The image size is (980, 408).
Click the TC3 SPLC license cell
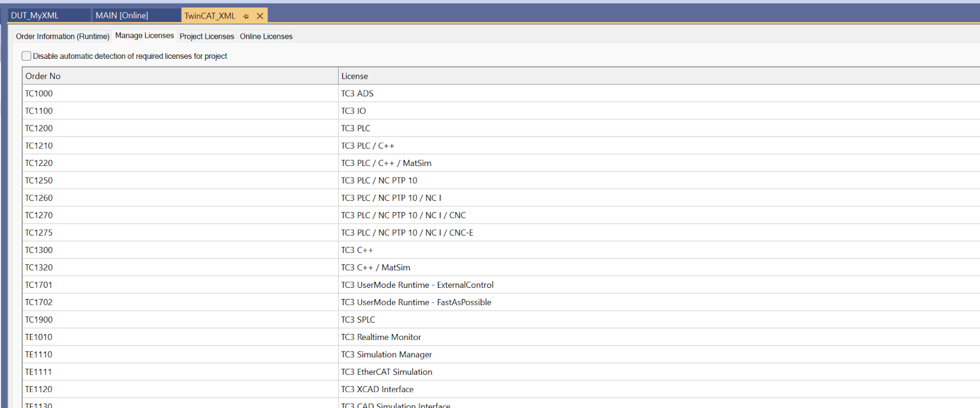659,320
